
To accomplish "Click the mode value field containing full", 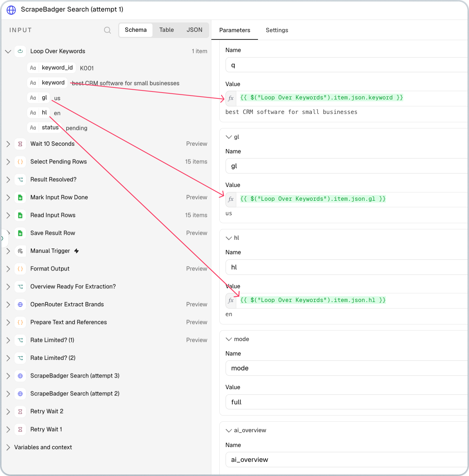I will click(347, 402).
